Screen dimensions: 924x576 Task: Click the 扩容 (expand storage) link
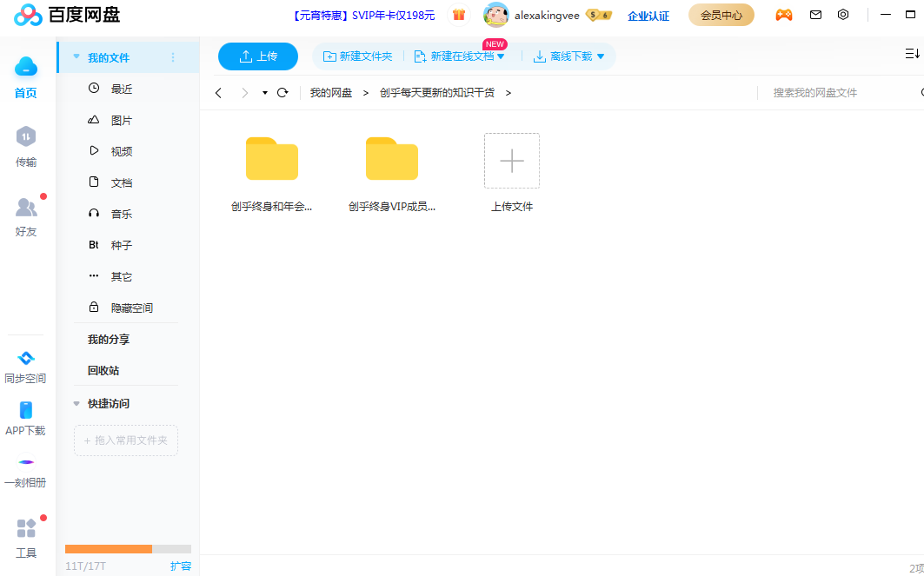[x=180, y=565]
